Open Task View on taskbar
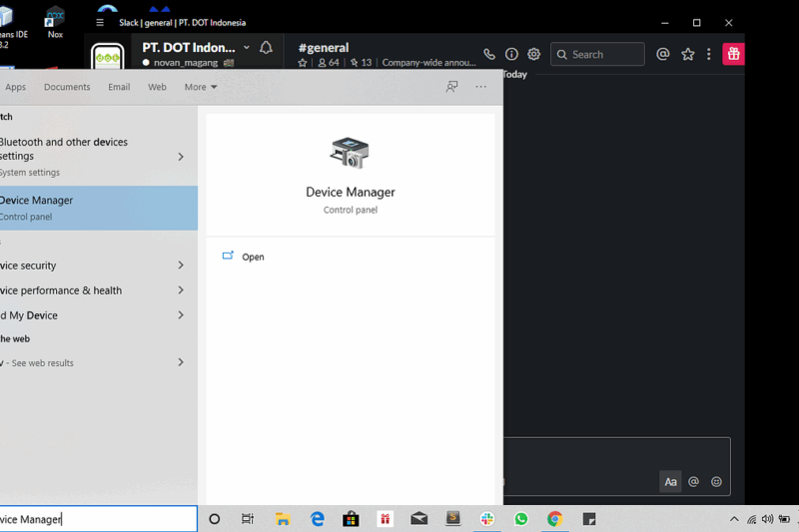Screen dimensions: 799x532 point(248,519)
